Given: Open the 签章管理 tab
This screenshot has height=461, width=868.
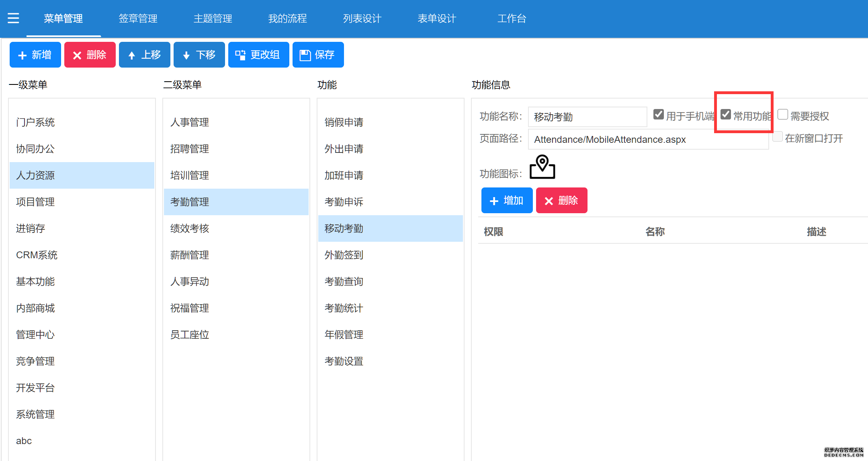Looking at the screenshot, I should pos(138,19).
